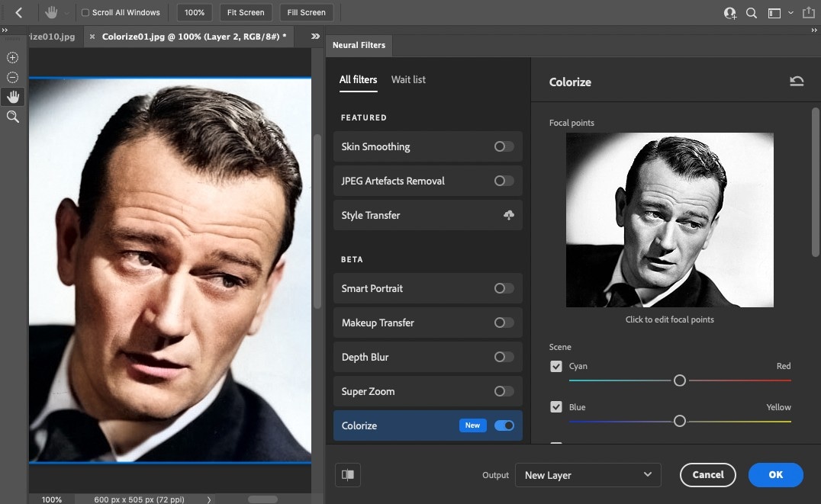Uncheck the Blue/Yellow scene checkbox
Image resolution: width=821 pixels, height=504 pixels.
[556, 407]
